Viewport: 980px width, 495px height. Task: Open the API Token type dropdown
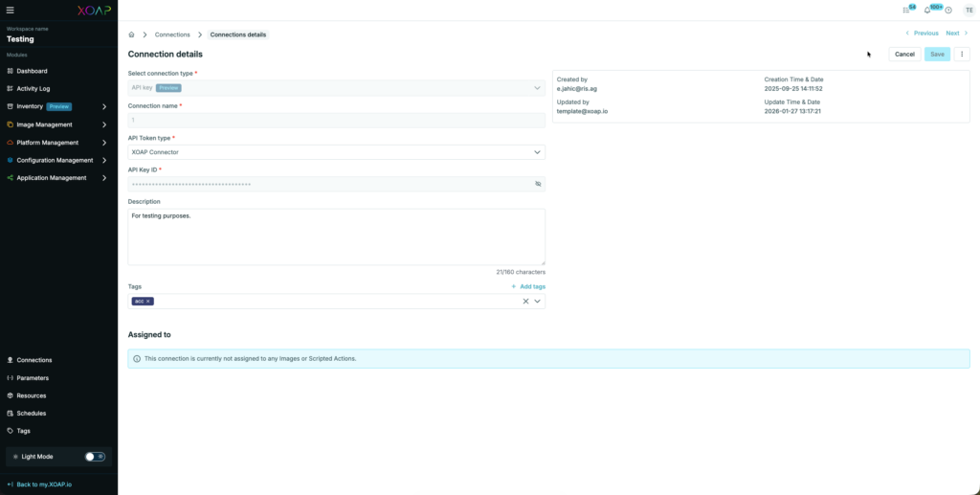(336, 152)
